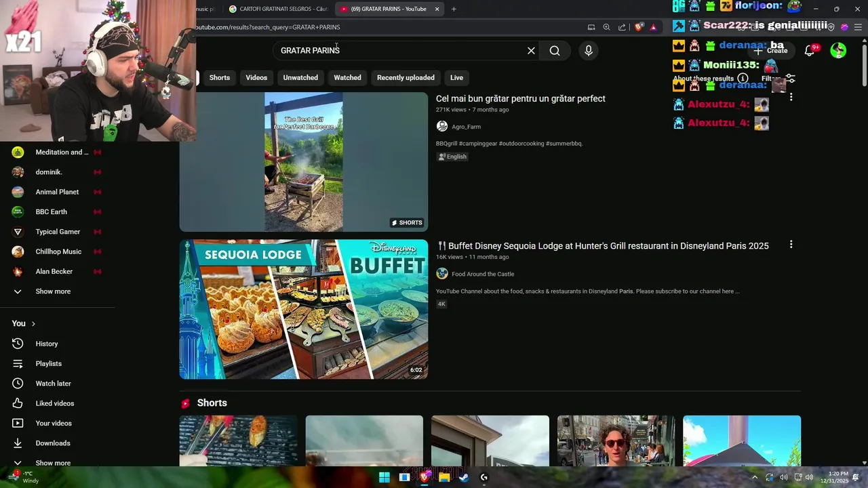This screenshot has height=488, width=868.
Task: Open Animal Planet subscription channel
Action: point(57,192)
